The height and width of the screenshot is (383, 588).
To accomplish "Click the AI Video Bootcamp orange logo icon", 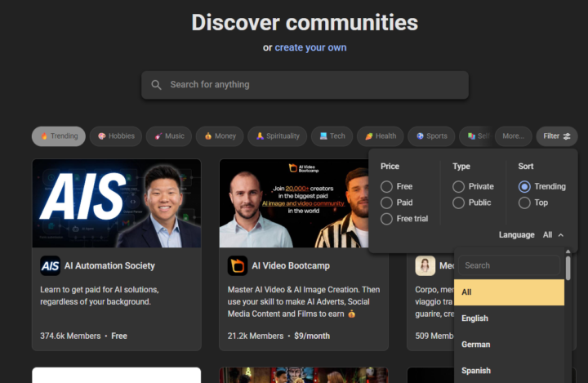I will pos(238,265).
